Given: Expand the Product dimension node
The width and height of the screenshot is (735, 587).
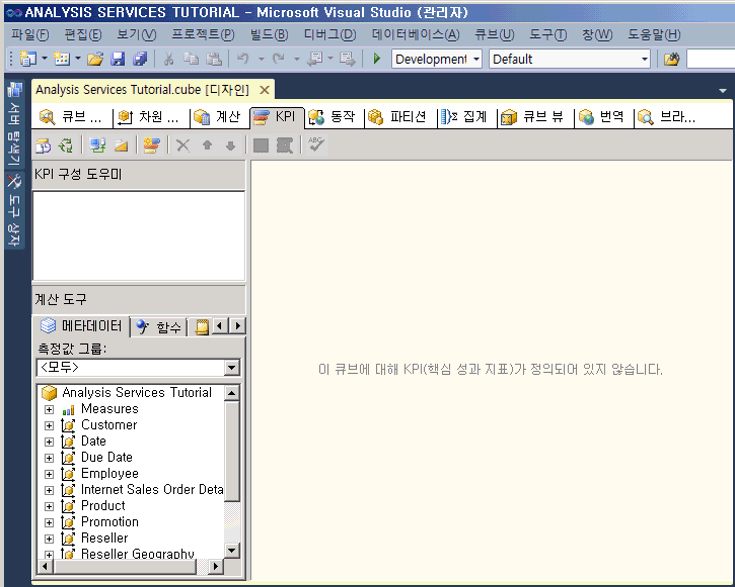Looking at the screenshot, I should (x=49, y=506).
